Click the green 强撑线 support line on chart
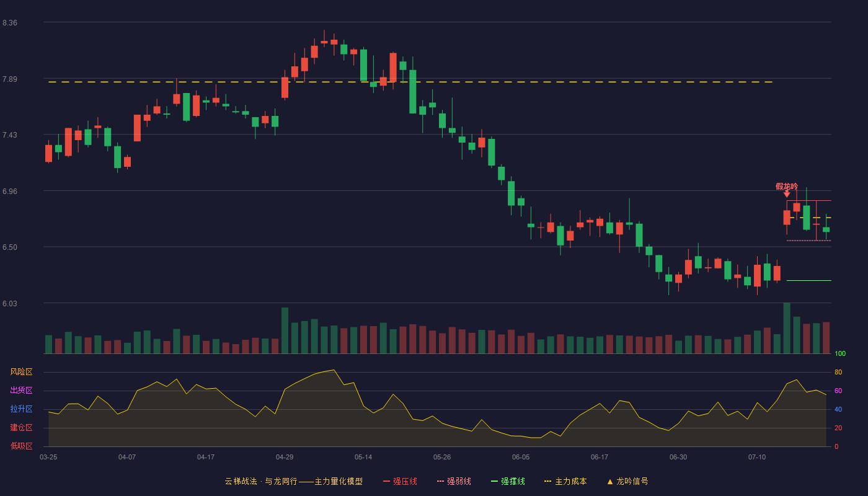The width and height of the screenshot is (868, 496). point(808,280)
